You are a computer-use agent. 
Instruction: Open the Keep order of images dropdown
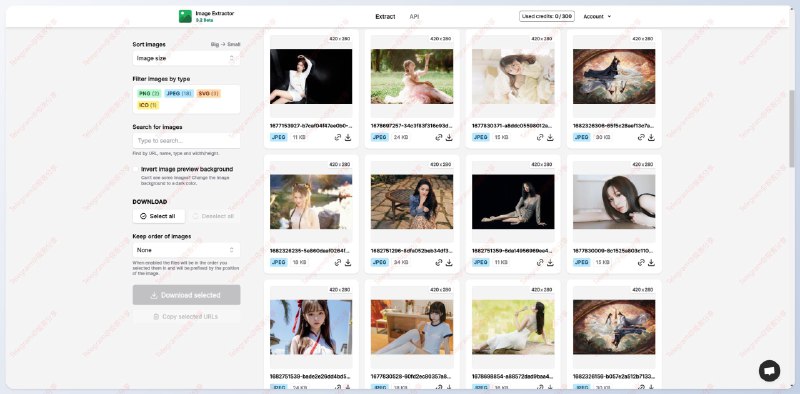186,250
